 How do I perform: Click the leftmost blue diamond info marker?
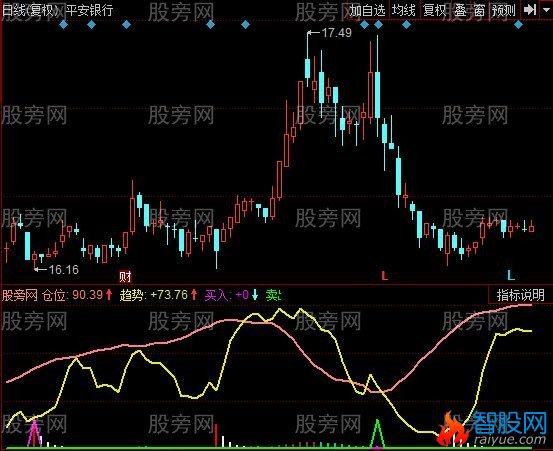63,25
